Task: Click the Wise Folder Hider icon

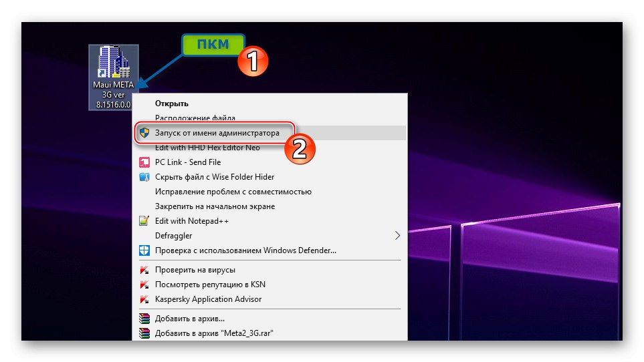Action: click(x=144, y=177)
